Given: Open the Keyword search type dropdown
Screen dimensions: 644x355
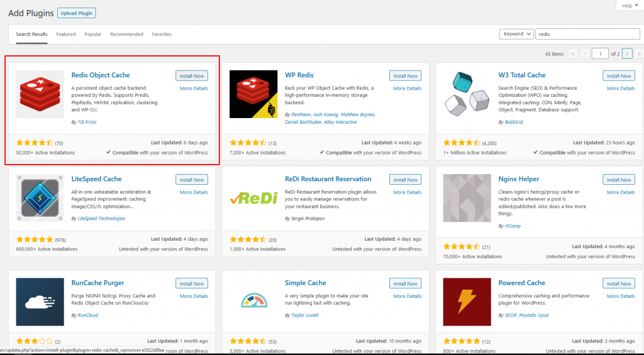Looking at the screenshot, I should [516, 34].
